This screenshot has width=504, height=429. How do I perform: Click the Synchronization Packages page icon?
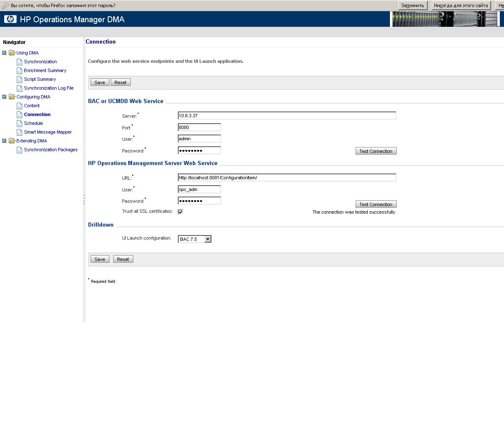(x=19, y=150)
